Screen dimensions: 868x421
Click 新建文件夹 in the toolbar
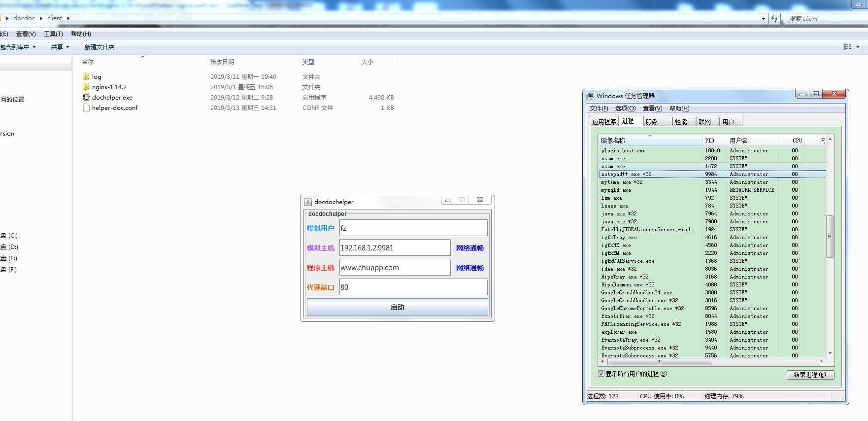99,47
